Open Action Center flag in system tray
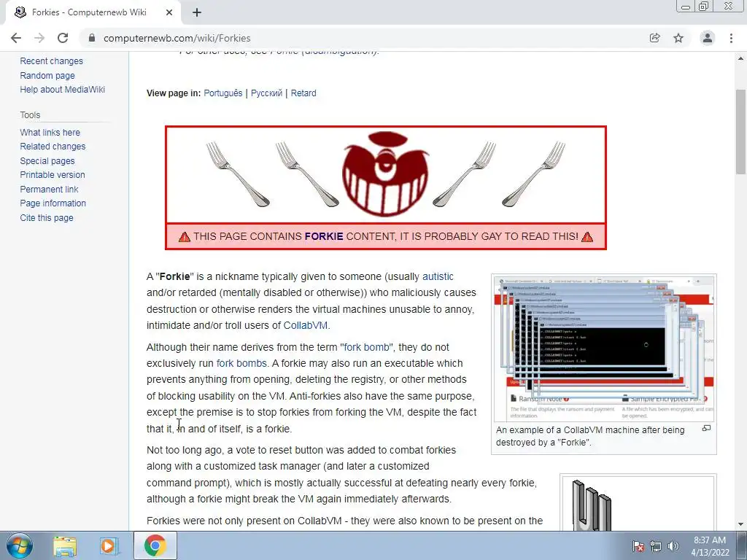747x560 pixels. (638, 546)
